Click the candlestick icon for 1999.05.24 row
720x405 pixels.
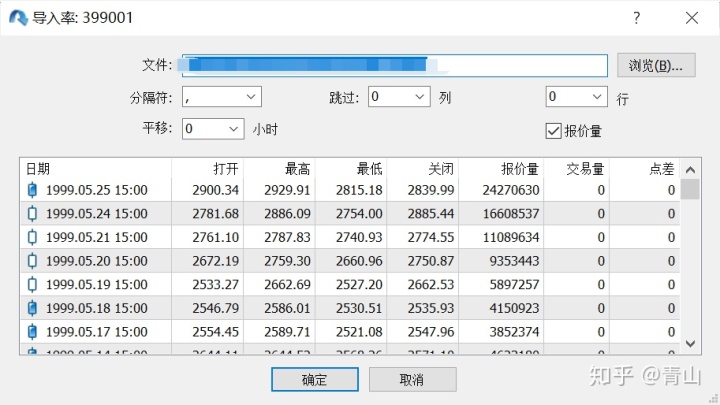point(32,214)
